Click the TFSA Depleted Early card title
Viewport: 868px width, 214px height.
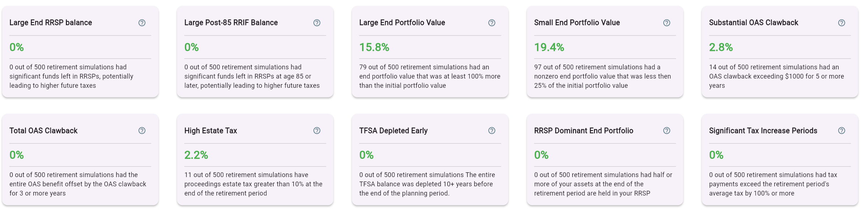tap(393, 131)
